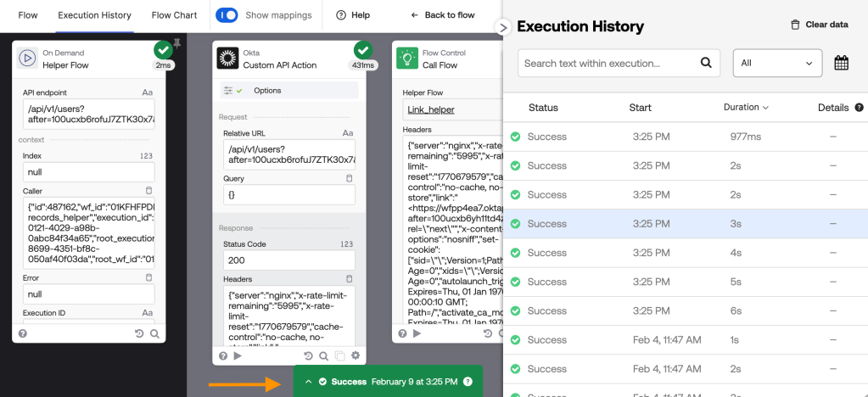The height and width of the screenshot is (397, 868).
Task: Open the gear settings on Custom API Action card
Action: pyautogui.click(x=356, y=356)
